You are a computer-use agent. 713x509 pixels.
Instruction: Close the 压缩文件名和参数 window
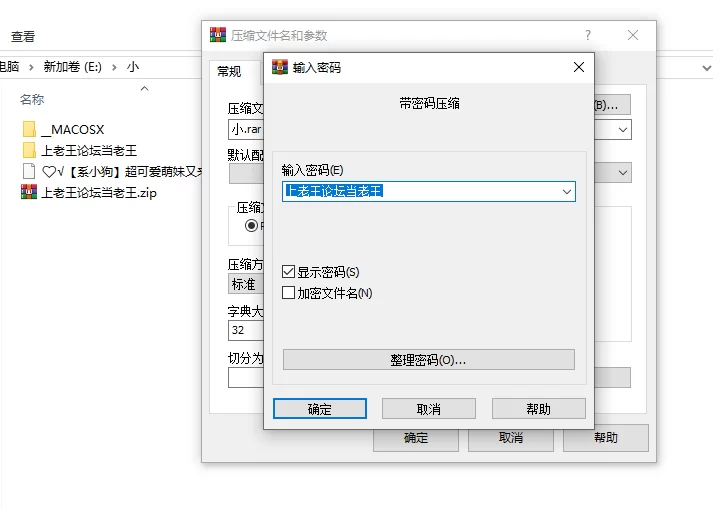633,35
